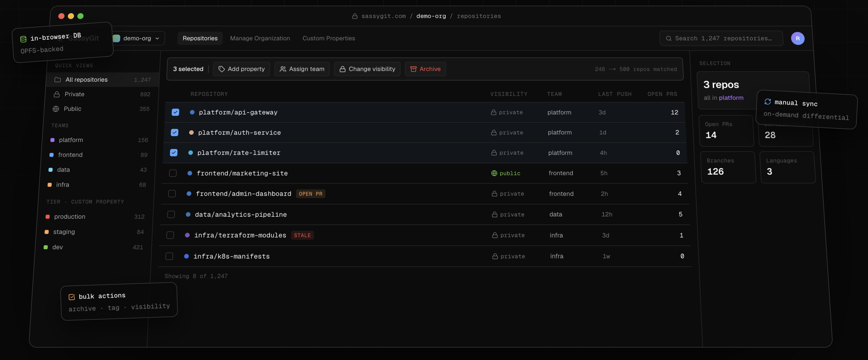Filter by frontend team
The image size is (868, 360).
tap(99, 155)
